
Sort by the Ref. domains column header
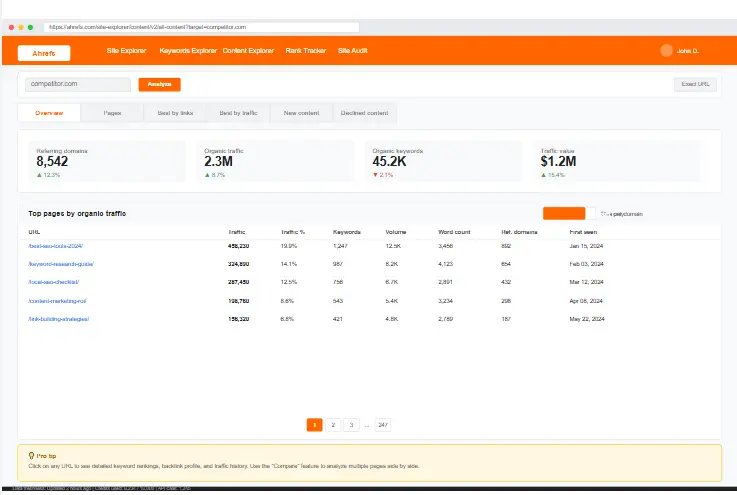pyautogui.click(x=519, y=232)
